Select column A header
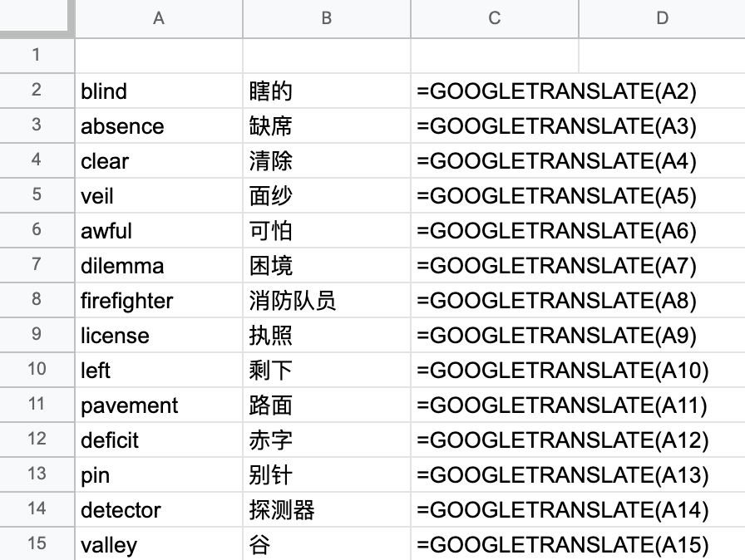The image size is (745, 560). tap(159, 18)
